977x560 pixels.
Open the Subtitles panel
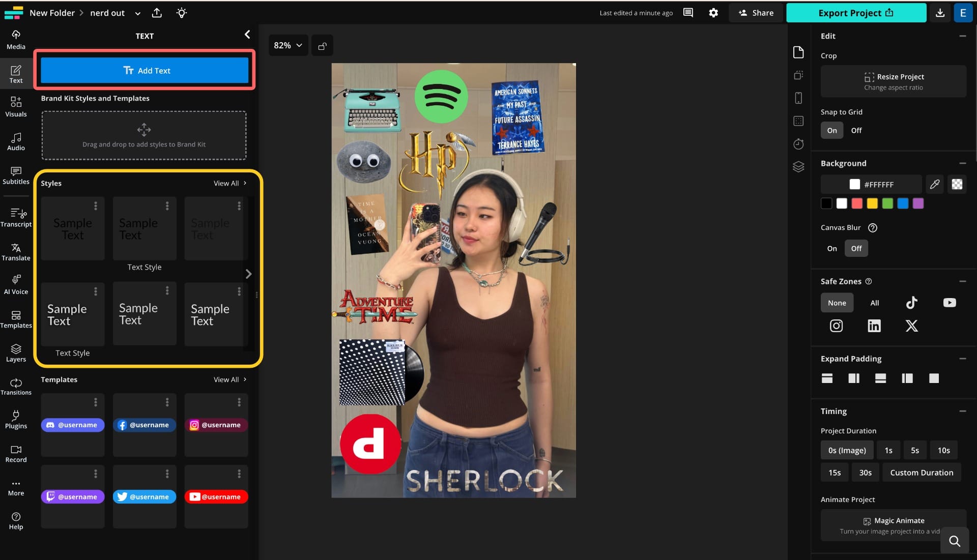tap(16, 175)
